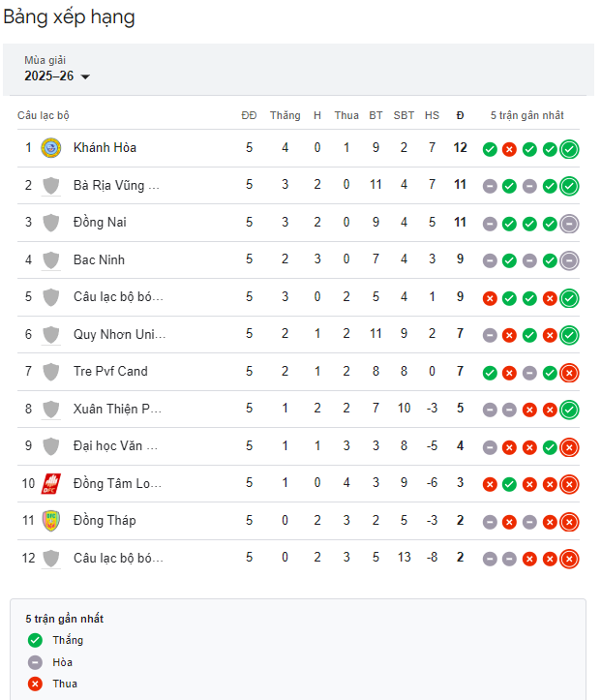Open the Quy Nhơn United team link
Viewport: 601px width, 700px height.
tap(119, 335)
